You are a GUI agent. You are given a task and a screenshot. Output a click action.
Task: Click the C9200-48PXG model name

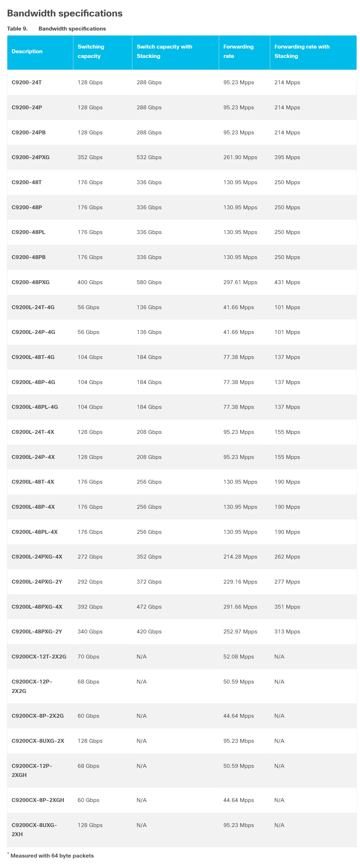click(x=30, y=282)
